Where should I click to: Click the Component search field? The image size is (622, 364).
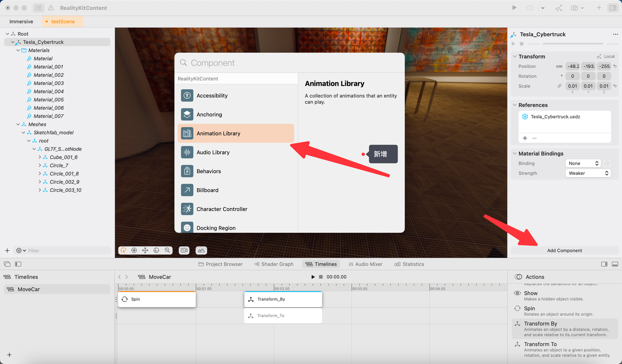pyautogui.click(x=289, y=63)
